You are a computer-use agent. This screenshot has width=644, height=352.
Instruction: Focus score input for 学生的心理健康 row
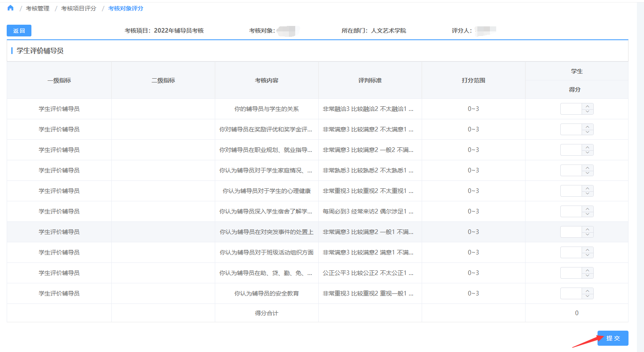[x=571, y=191]
